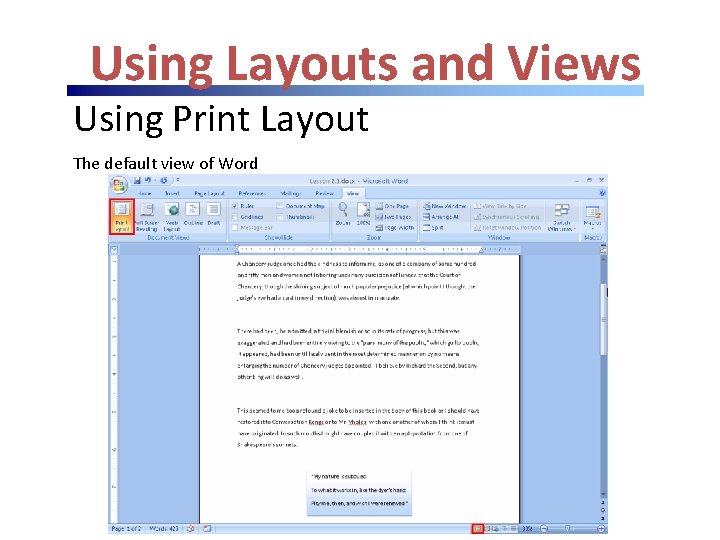Switch to Draft view
720x540 pixels.
(x=214, y=214)
